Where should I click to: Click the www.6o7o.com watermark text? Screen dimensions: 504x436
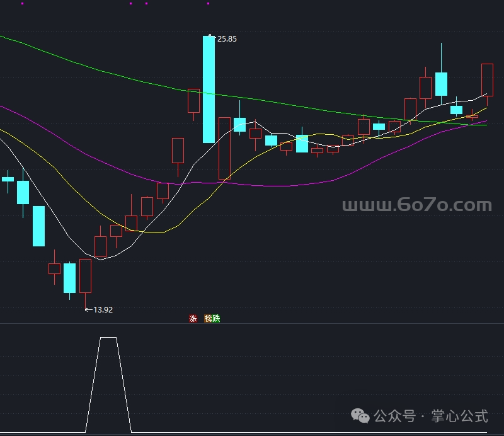click(x=416, y=205)
